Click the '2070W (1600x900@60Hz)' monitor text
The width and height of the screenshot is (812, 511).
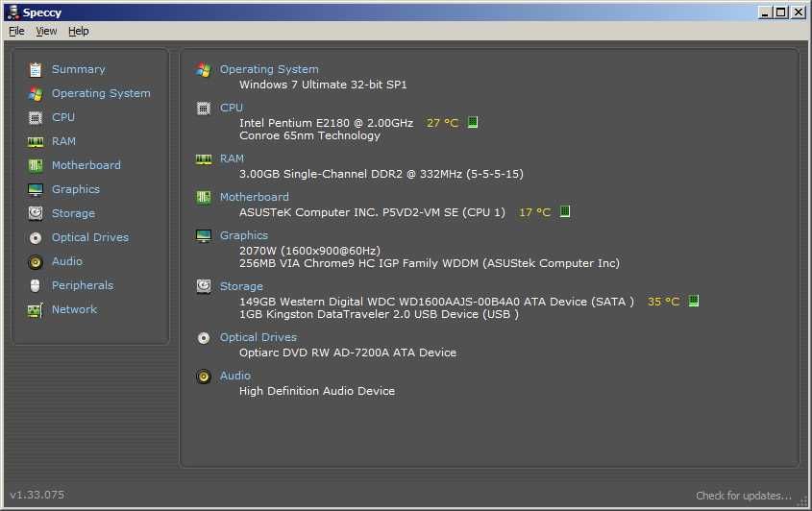coord(309,251)
